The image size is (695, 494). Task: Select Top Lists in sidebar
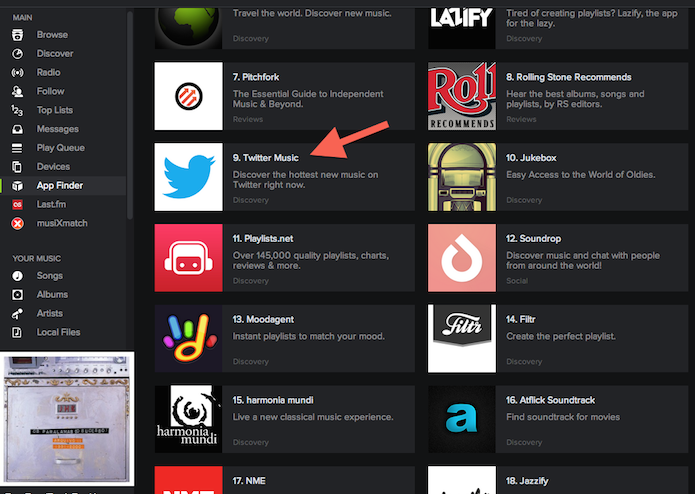tap(55, 110)
